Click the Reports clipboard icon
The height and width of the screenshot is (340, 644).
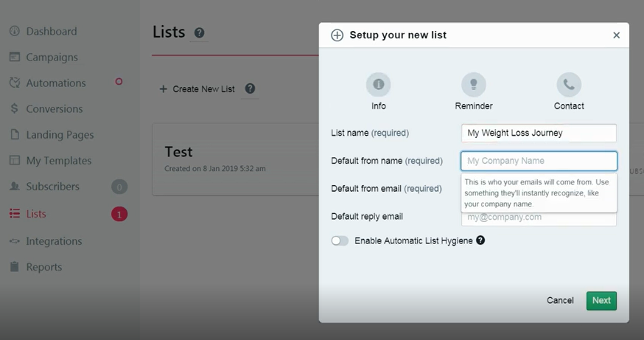click(x=15, y=267)
